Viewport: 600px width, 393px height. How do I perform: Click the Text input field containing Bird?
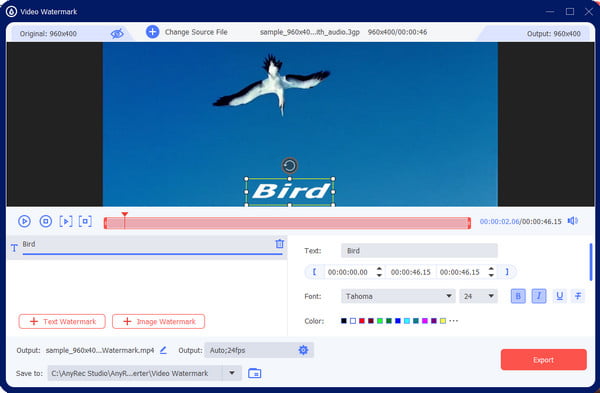[x=419, y=251]
